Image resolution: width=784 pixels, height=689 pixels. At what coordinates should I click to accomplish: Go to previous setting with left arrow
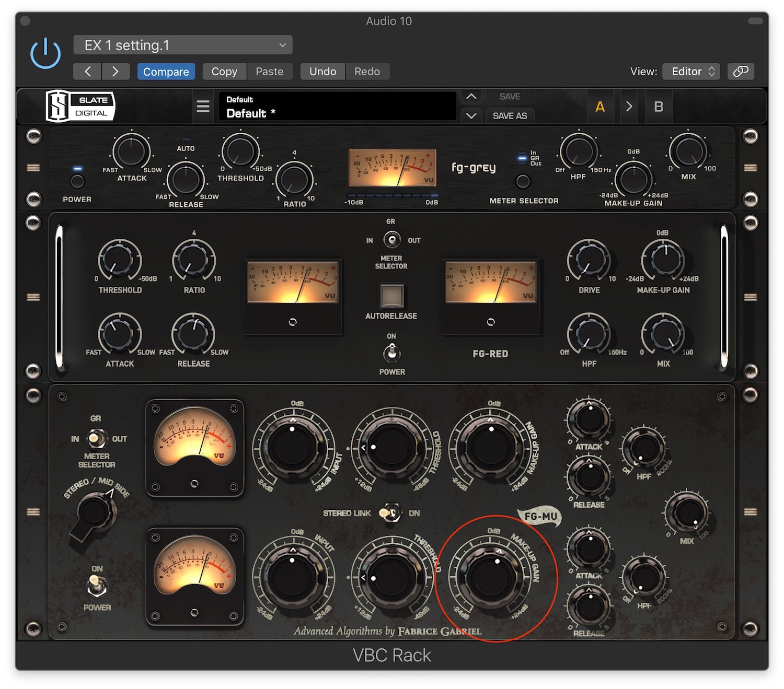tap(87, 72)
